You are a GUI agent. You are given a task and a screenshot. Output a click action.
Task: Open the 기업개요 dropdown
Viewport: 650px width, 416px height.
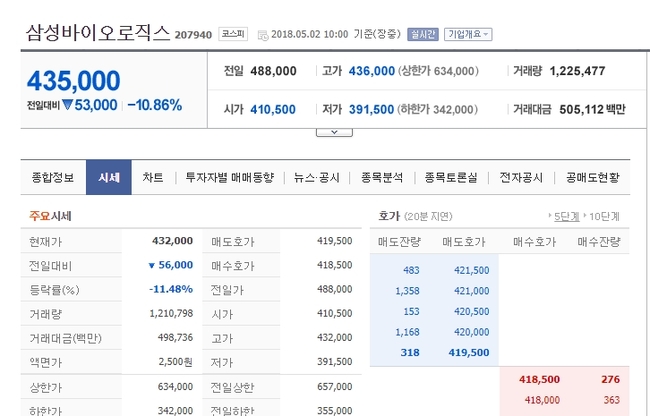click(468, 34)
